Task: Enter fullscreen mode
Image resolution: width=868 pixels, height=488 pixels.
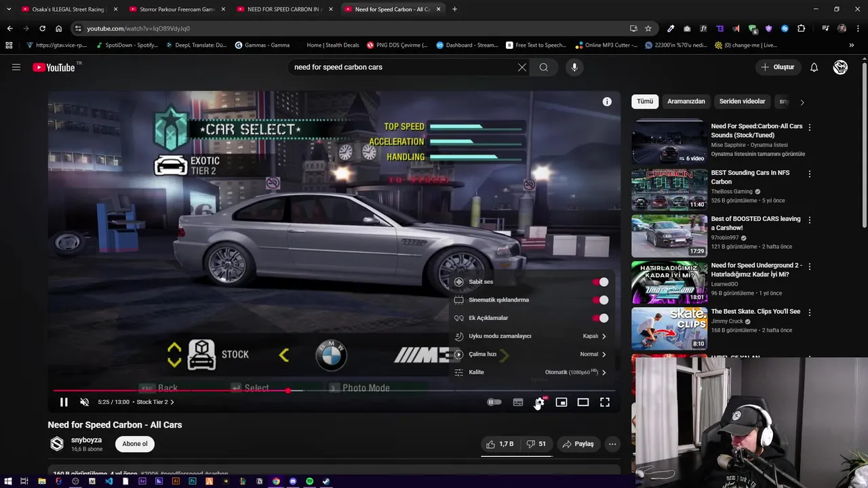Action: click(605, 402)
